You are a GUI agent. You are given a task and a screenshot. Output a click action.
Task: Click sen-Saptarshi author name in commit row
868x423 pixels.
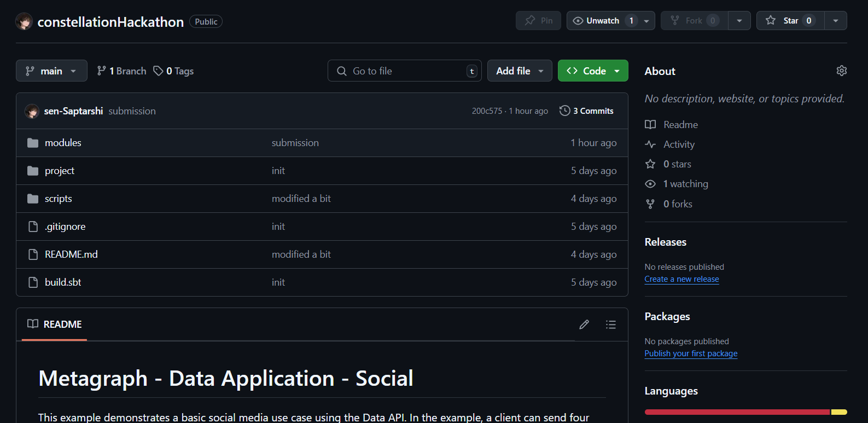(73, 111)
